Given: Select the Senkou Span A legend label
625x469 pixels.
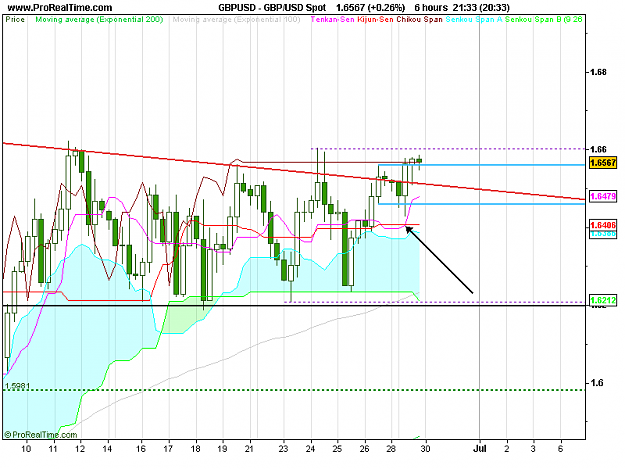Looking at the screenshot, I should tap(474, 19).
